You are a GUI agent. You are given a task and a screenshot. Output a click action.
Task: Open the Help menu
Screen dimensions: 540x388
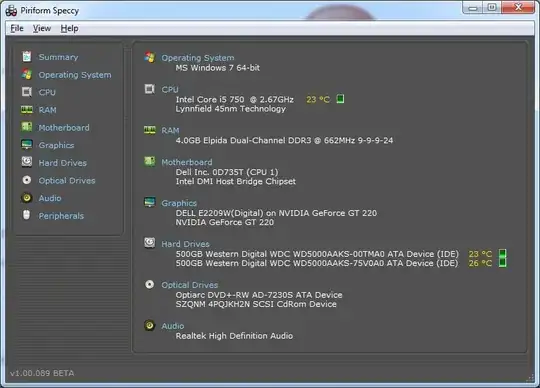pyautogui.click(x=69, y=28)
